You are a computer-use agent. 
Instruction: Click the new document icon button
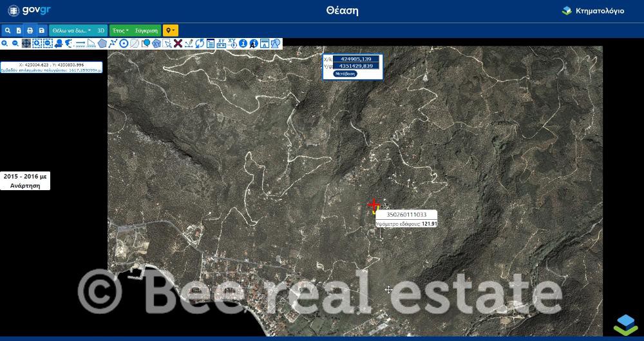click(19, 30)
